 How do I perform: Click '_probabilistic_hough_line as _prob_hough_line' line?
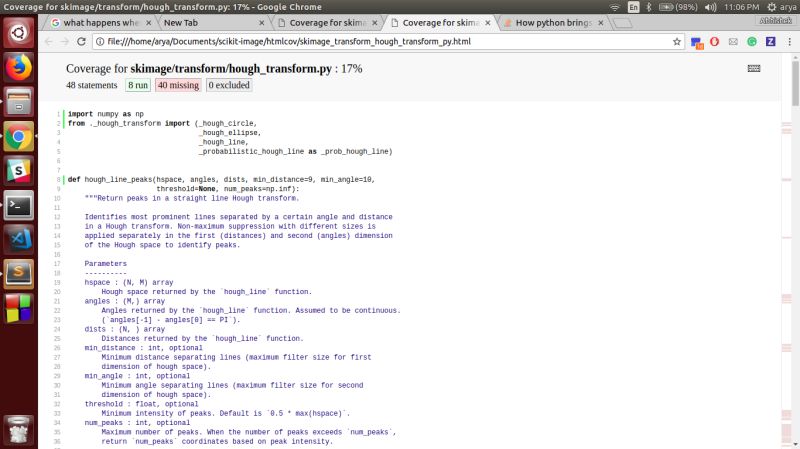pyautogui.click(x=295, y=152)
